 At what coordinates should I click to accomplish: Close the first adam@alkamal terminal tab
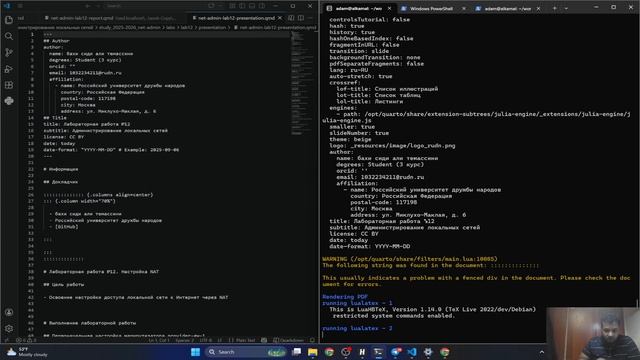click(x=389, y=8)
